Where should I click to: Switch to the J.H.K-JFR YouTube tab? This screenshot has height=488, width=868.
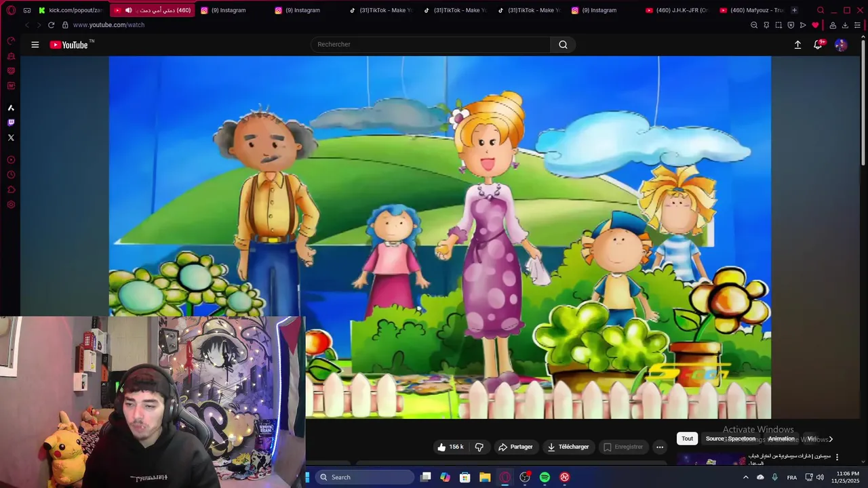coord(677,10)
